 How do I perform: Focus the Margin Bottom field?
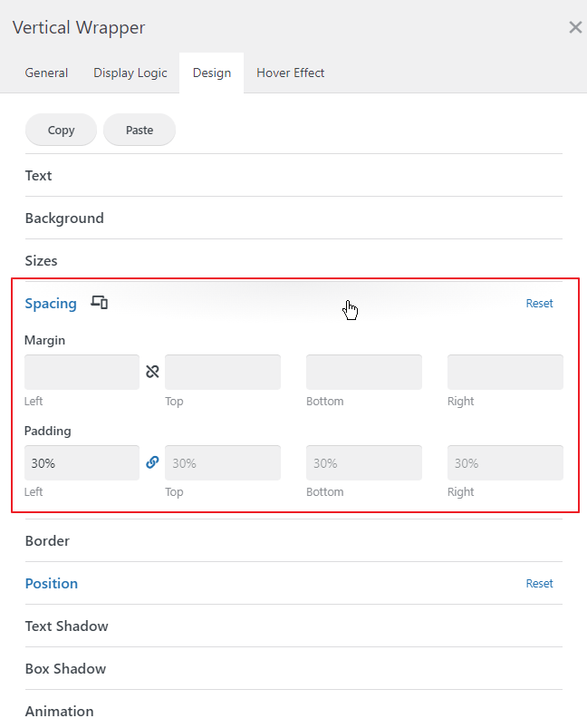pos(364,372)
